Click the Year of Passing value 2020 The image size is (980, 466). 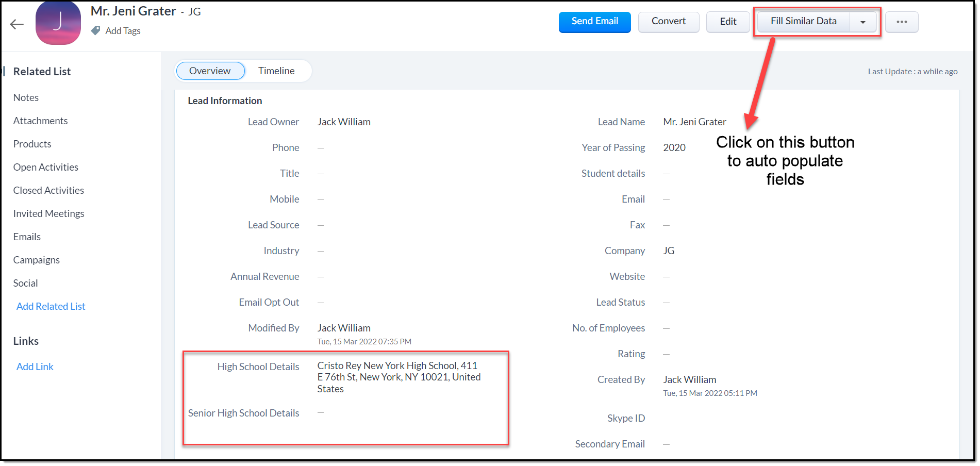point(674,147)
